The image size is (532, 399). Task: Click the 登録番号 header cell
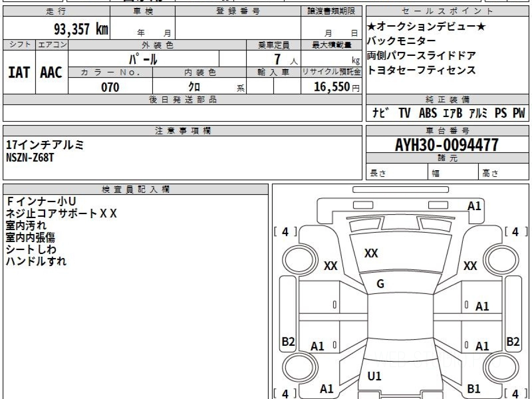coord(238,11)
